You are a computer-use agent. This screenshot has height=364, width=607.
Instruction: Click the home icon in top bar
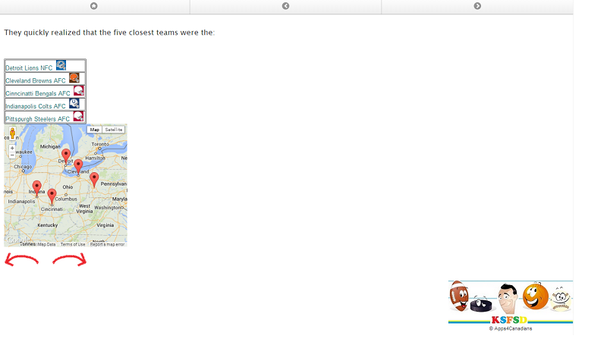tap(93, 6)
